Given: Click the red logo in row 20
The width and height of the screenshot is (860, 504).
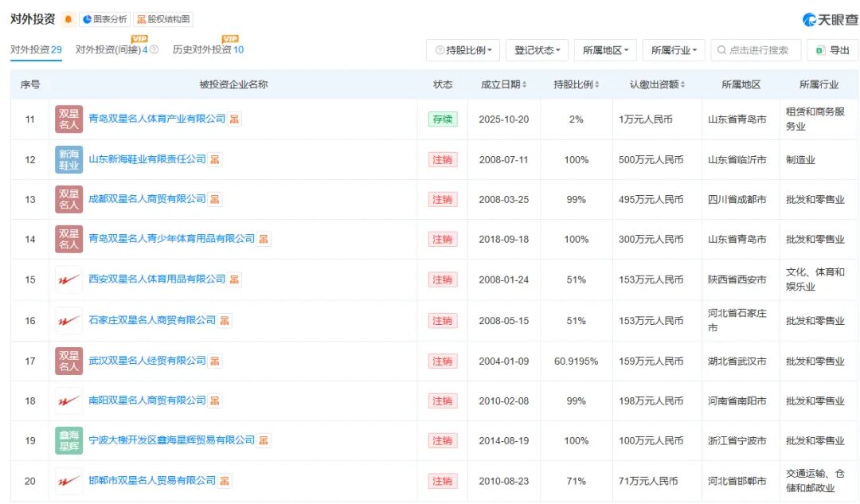Looking at the screenshot, I should [x=68, y=482].
